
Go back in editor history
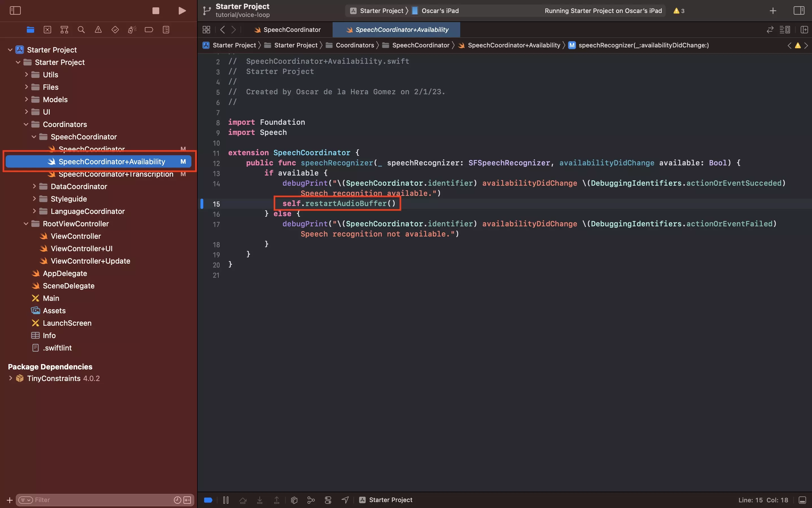(222, 30)
